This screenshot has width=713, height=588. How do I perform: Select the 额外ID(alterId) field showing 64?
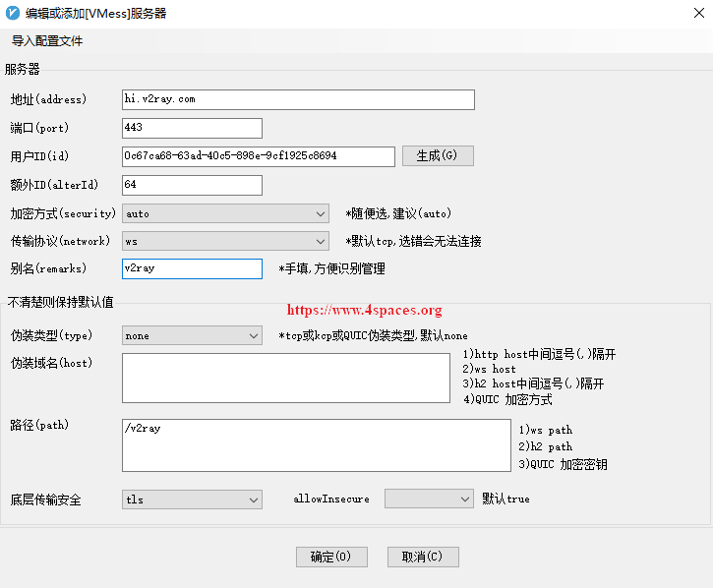[x=192, y=185]
